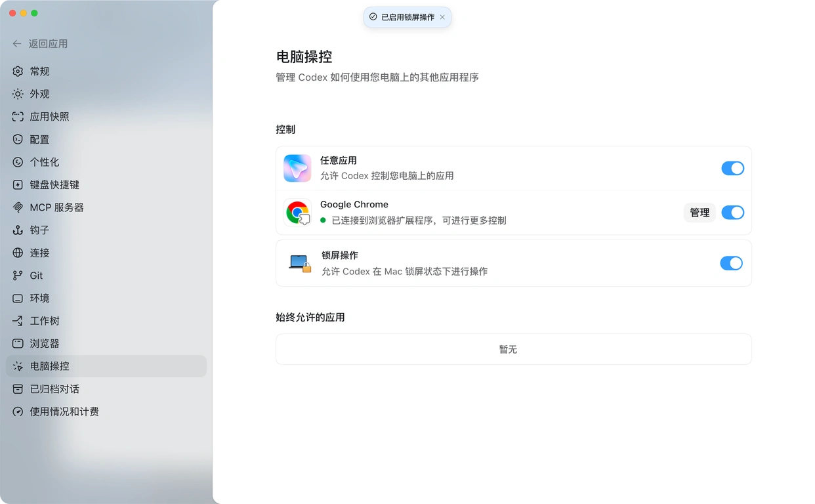Click the 外观 sun icon
This screenshot has height=504, width=815.
point(18,94)
